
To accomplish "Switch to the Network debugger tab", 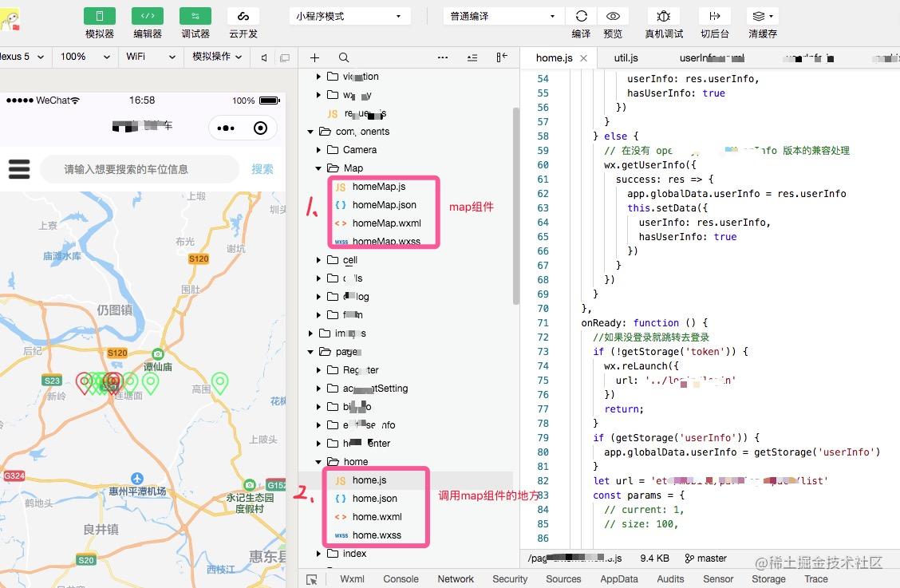I will pos(456,578).
